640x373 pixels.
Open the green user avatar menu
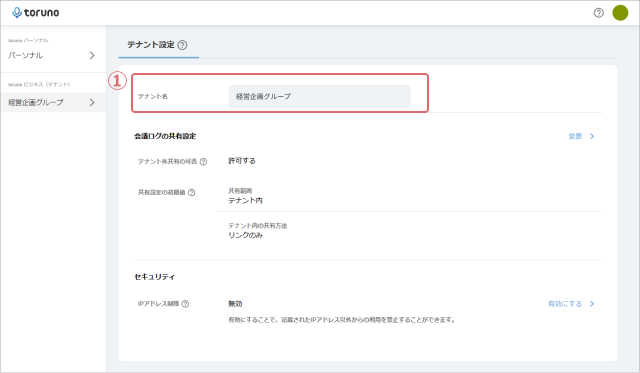point(620,13)
